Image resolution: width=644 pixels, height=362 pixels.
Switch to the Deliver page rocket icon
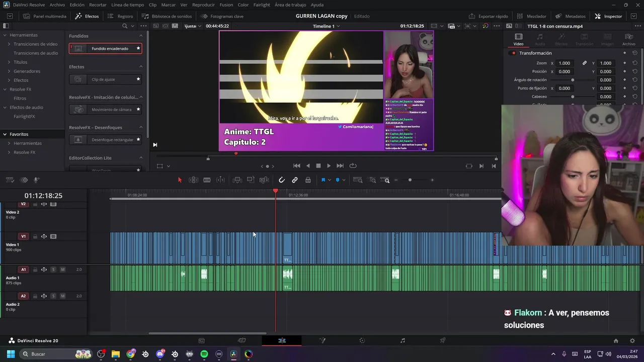pyautogui.click(x=443, y=340)
